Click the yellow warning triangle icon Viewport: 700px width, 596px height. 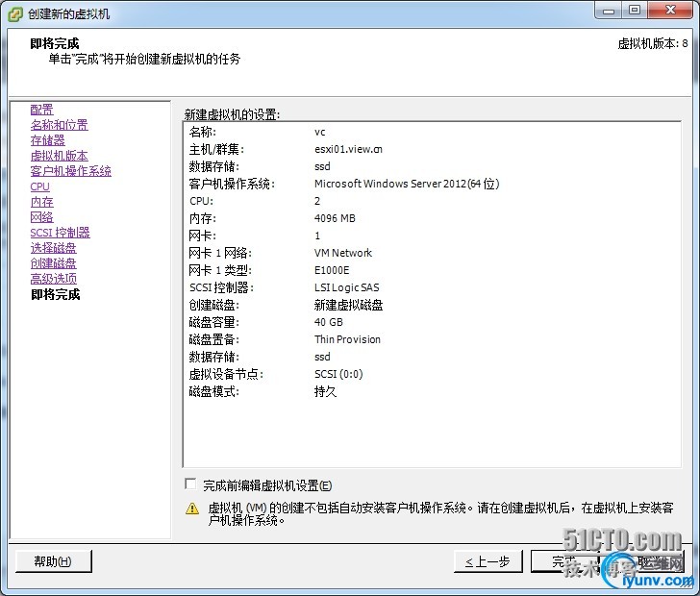[x=192, y=509]
